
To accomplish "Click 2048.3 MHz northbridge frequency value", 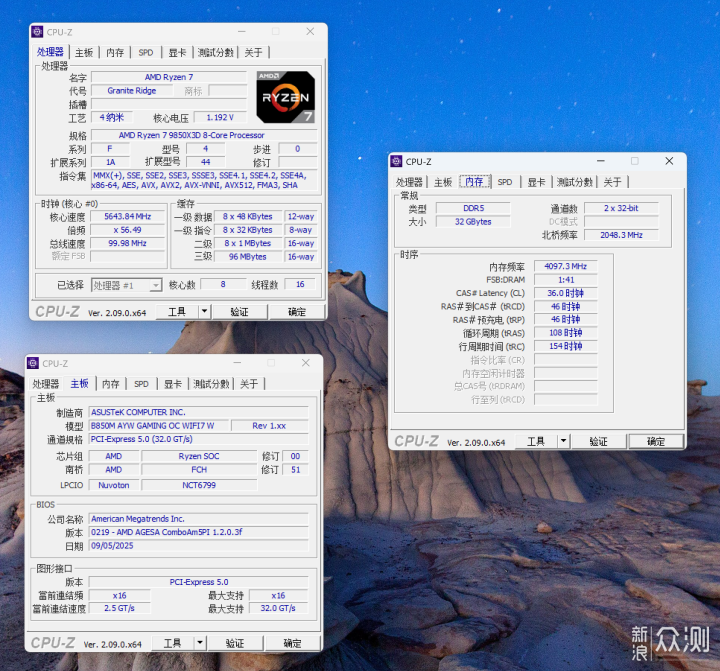I will coord(621,235).
